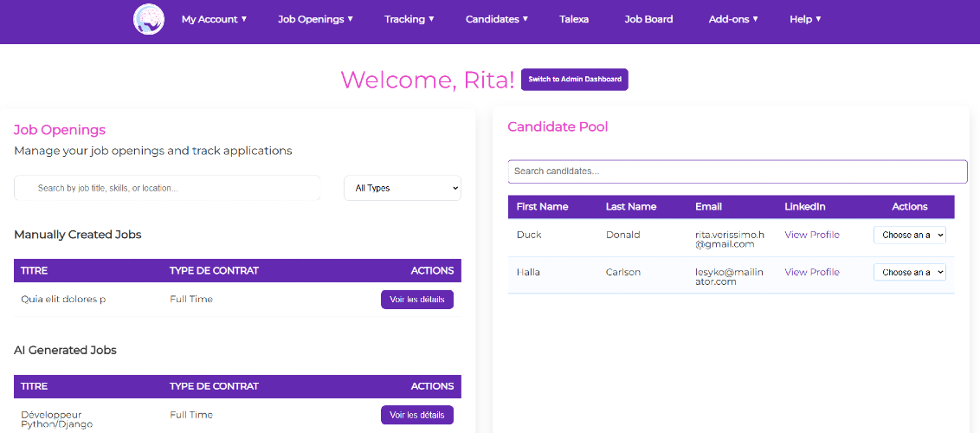Open action dropdown for Duck Donald
Viewport: 980px width, 433px height.
click(909, 235)
